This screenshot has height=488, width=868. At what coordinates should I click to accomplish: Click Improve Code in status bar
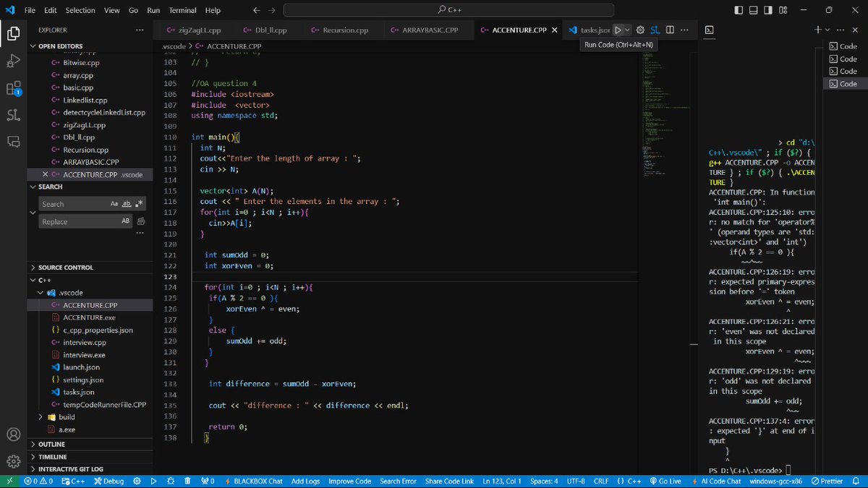[349, 481]
